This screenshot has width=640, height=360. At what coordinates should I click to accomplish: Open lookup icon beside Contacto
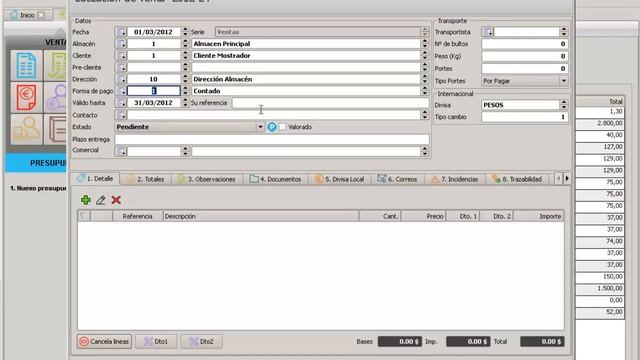[x=121, y=115]
